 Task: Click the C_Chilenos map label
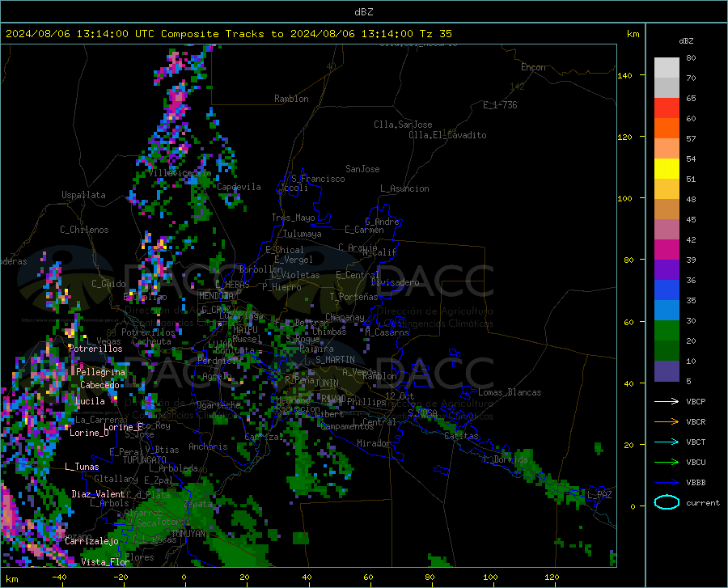tap(84, 230)
